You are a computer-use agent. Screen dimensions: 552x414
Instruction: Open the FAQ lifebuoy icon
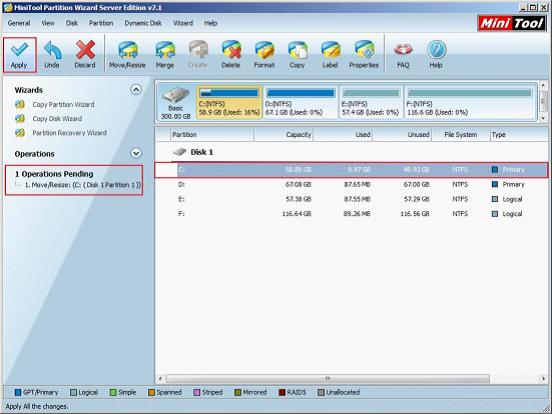pyautogui.click(x=403, y=55)
